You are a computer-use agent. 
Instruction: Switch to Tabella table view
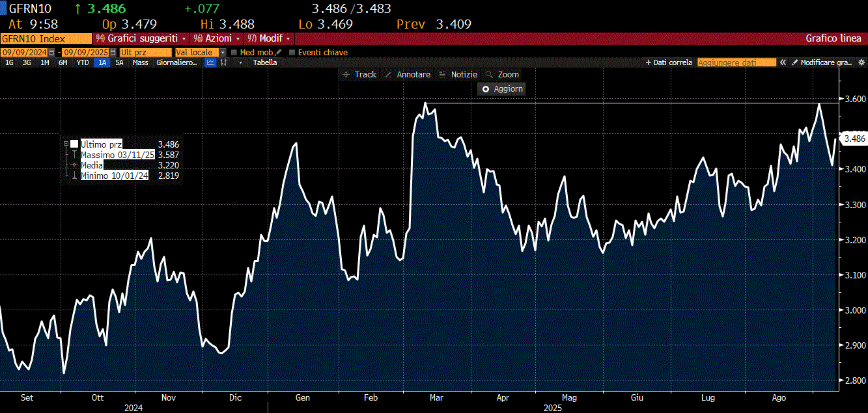coord(265,62)
